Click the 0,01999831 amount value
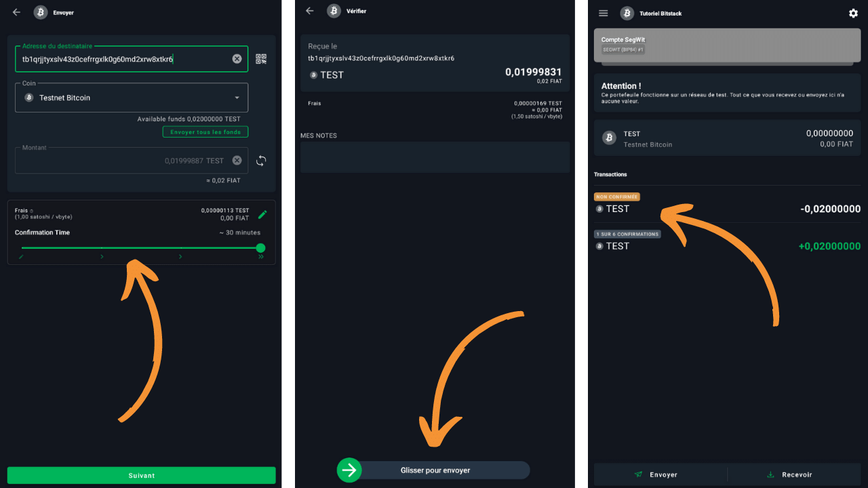The image size is (868, 488). point(533,72)
